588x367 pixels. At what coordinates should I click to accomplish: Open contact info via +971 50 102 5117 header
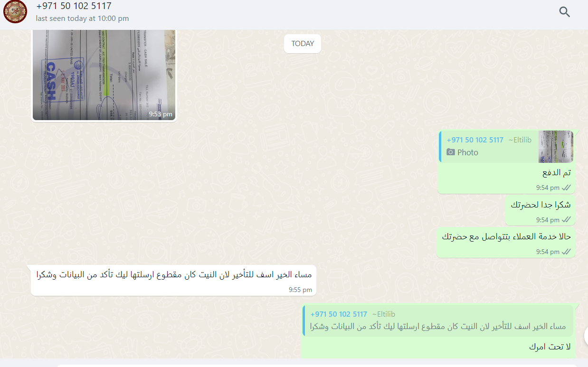coord(74,6)
